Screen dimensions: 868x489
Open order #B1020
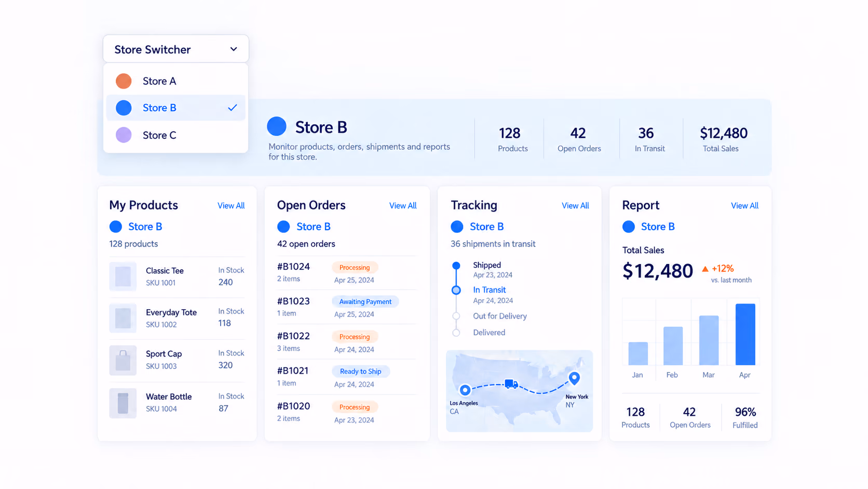[x=293, y=406]
